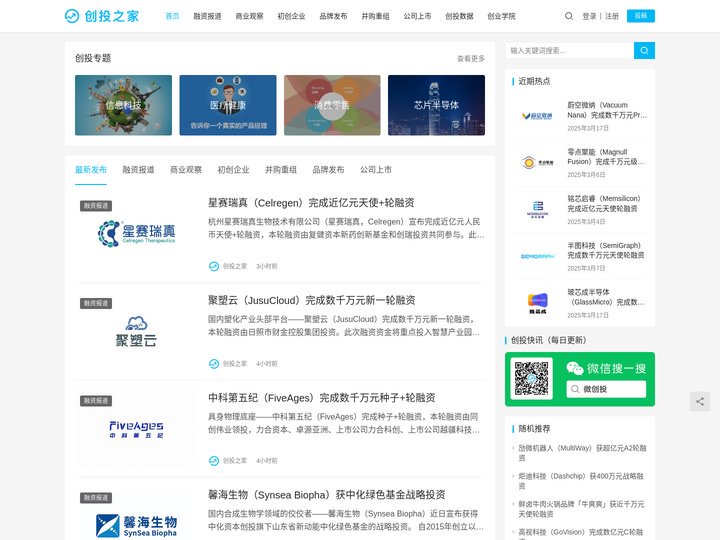Open 聚塑云 (JusuCloud) article title
Screen dimensions: 720x540
point(311,300)
